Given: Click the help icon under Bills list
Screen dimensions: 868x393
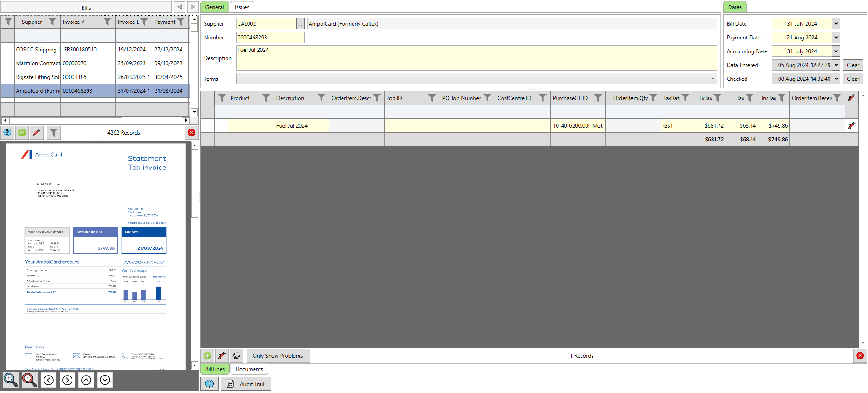Looking at the screenshot, I should tap(7, 133).
